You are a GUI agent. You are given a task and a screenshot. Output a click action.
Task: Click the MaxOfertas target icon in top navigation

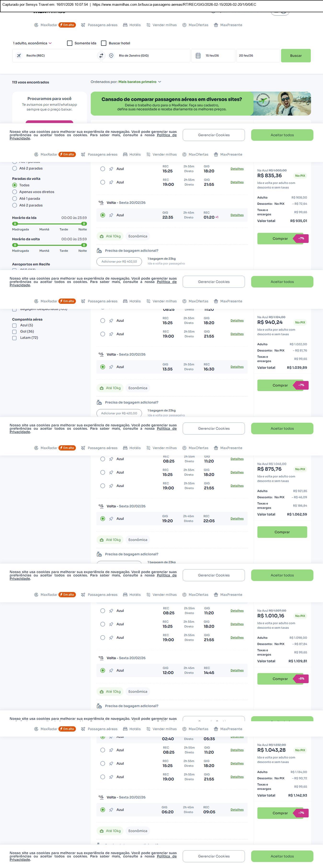pos(184,25)
